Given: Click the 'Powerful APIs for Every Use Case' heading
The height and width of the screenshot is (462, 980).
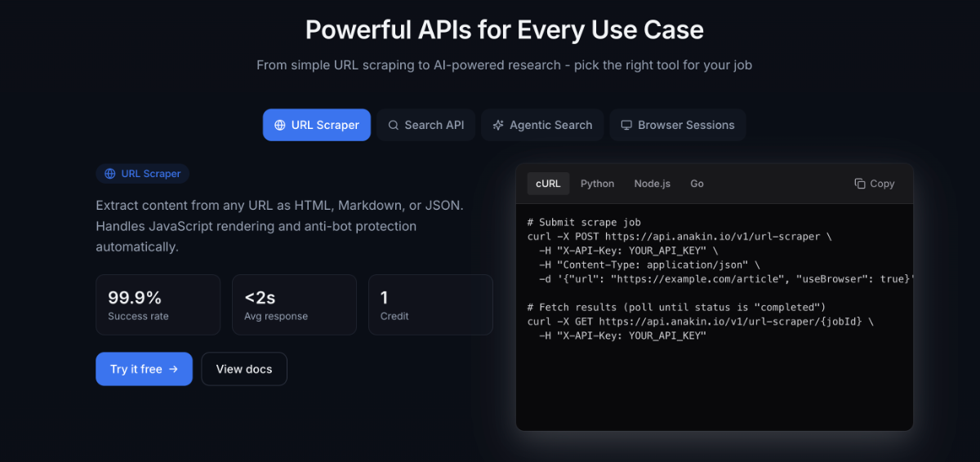Looking at the screenshot, I should (504, 30).
